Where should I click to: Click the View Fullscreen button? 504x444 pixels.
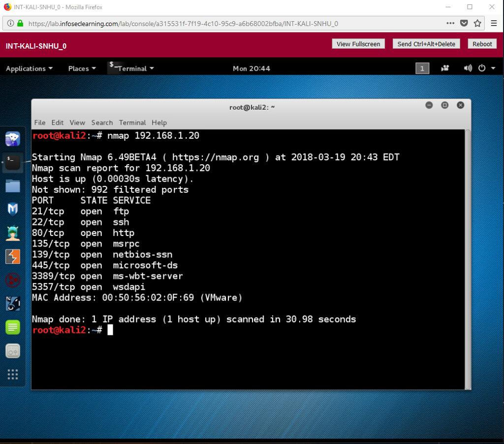[x=358, y=44]
